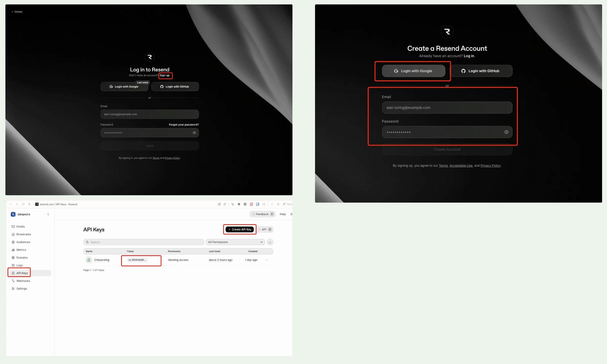Click the browser reload icon
This screenshot has width=607, height=364.
point(23,204)
